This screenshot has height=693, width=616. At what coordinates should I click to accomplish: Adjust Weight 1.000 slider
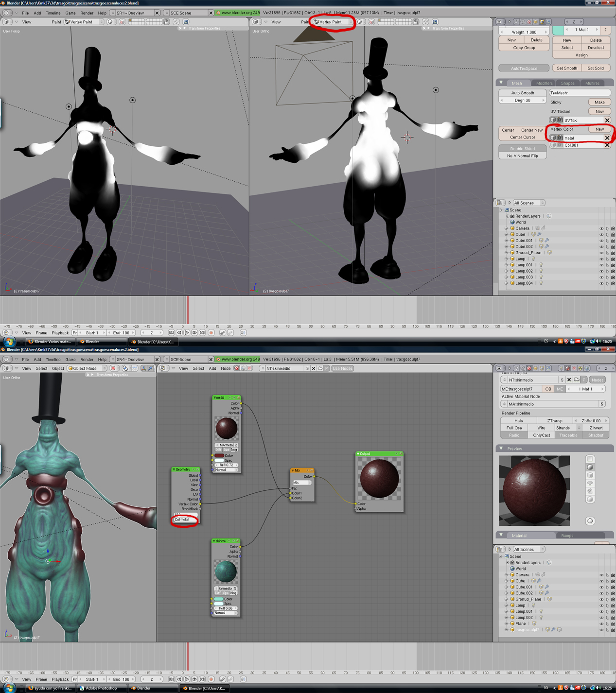pos(524,32)
